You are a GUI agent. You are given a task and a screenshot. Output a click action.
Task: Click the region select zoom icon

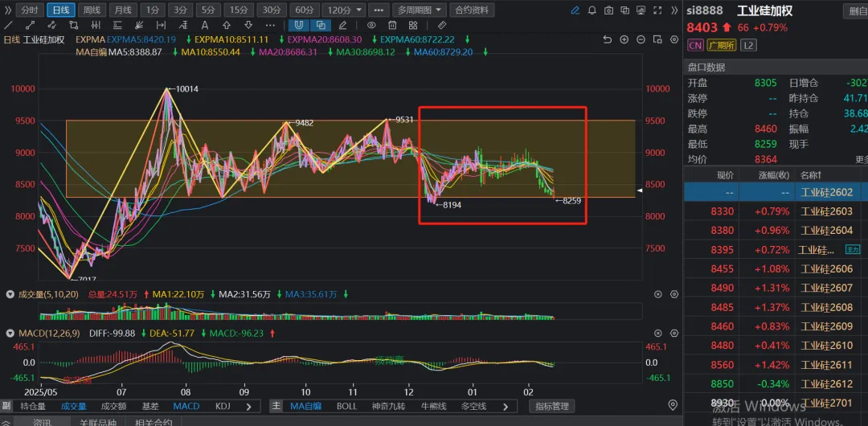pyautogui.click(x=657, y=39)
